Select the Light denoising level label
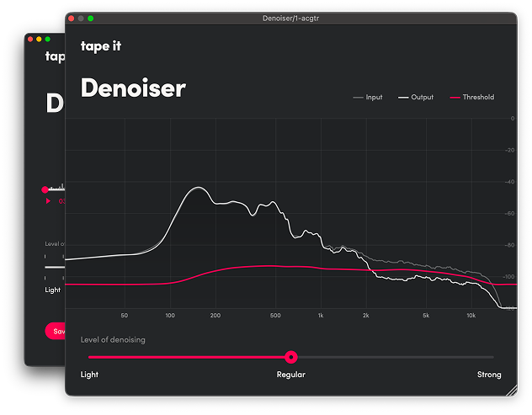This screenshot has width=532, height=415. tap(89, 375)
